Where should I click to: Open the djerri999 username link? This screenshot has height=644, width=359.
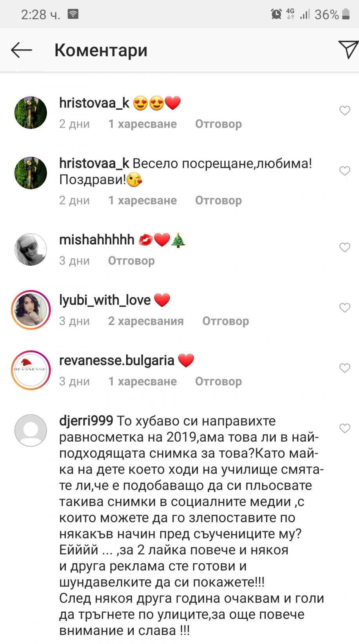click(x=86, y=421)
